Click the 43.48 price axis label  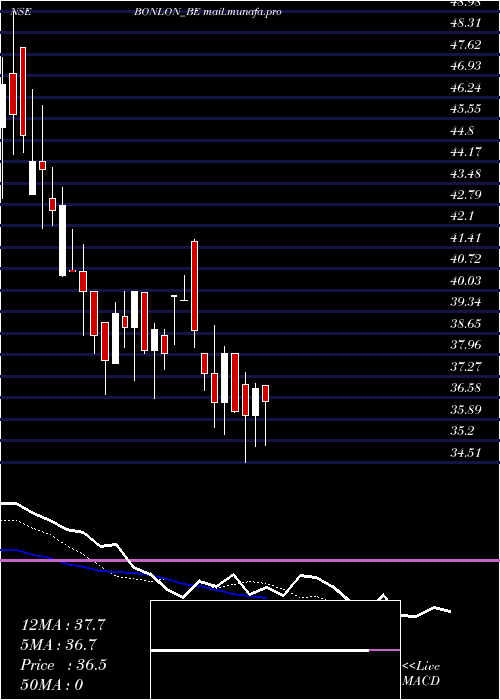pos(466,173)
